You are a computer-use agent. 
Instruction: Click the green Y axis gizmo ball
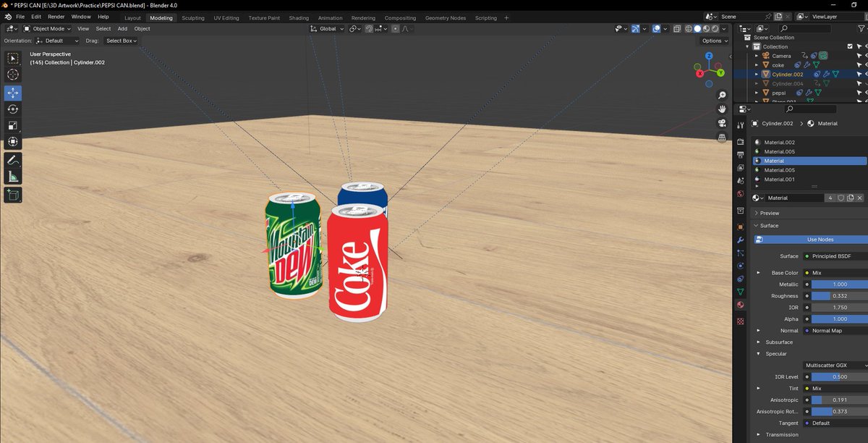(719, 73)
